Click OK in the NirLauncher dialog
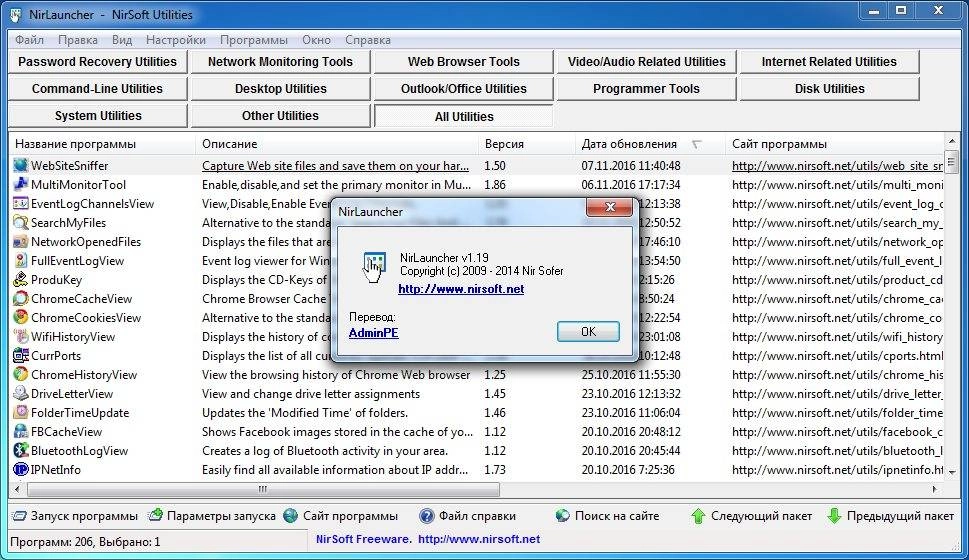Screen dimensions: 969x560 click(588, 332)
